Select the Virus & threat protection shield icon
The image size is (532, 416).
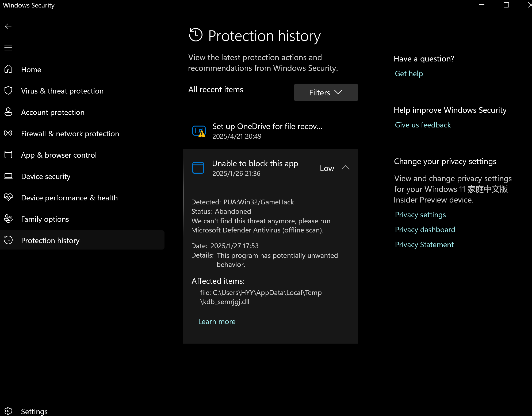tap(8, 91)
